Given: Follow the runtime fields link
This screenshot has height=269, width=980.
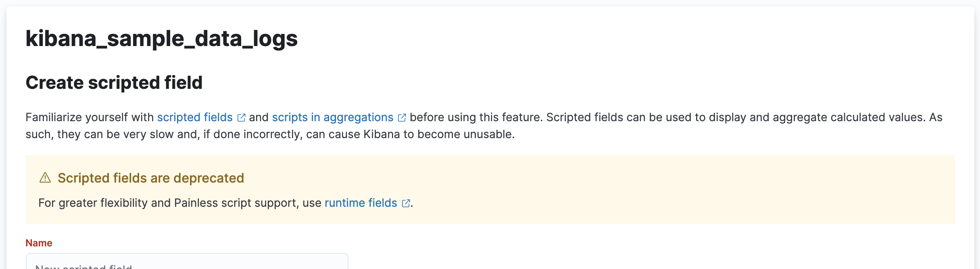Looking at the screenshot, I should pyautogui.click(x=361, y=203).
